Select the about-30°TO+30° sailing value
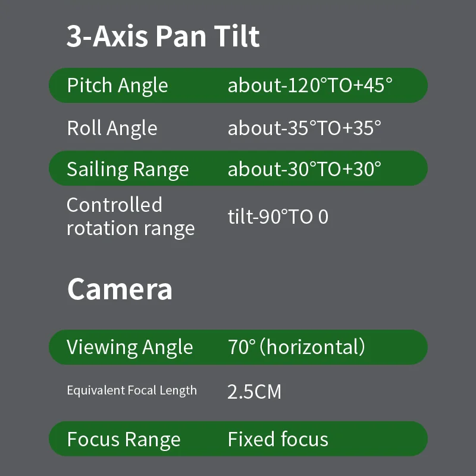 (x=304, y=169)
